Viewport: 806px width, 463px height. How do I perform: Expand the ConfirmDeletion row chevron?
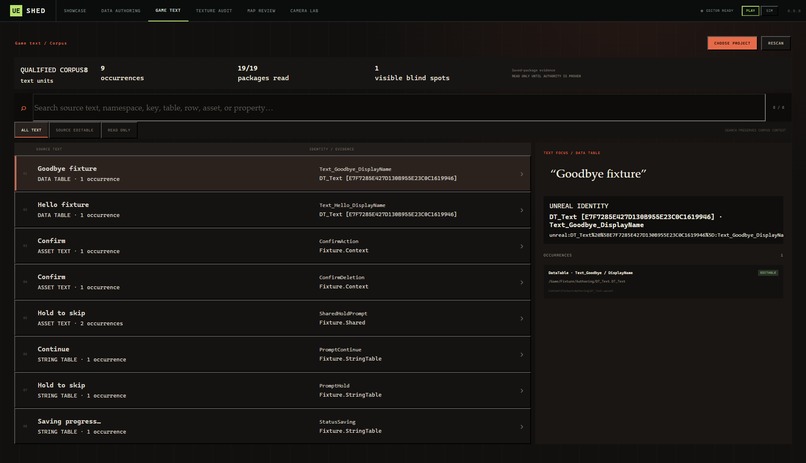tap(521, 282)
